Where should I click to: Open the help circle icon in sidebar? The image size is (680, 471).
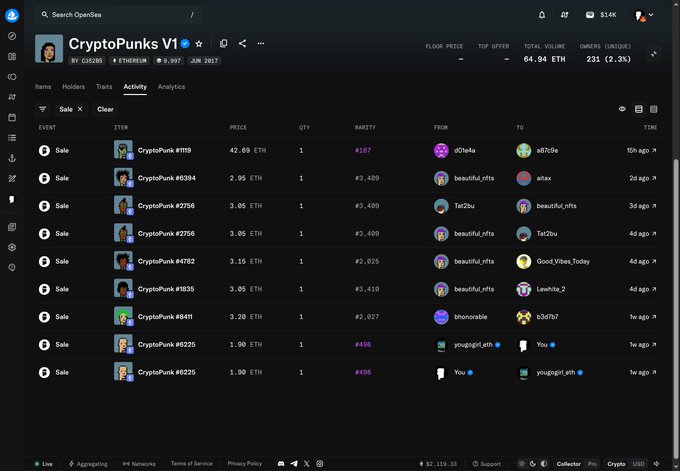click(12, 268)
